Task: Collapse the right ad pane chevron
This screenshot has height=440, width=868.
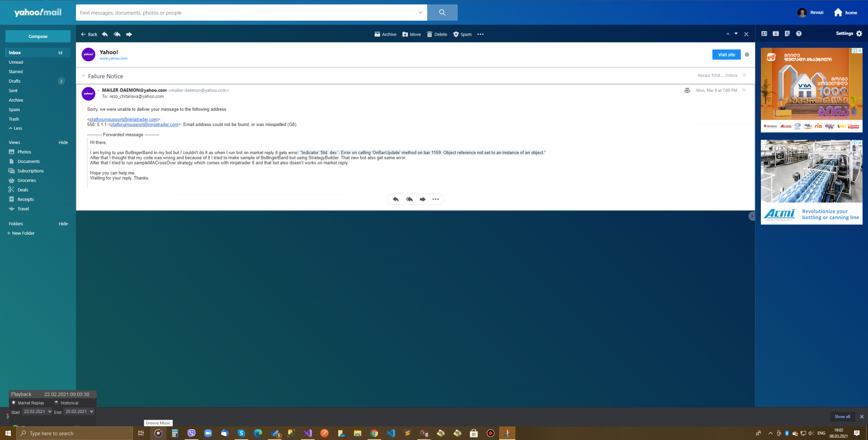Action: pos(751,216)
